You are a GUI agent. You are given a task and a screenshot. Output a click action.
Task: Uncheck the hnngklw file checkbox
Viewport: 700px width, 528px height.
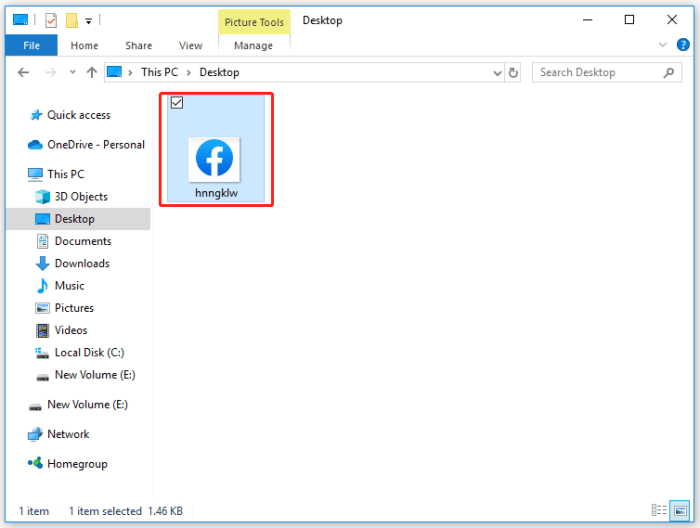coord(177,103)
